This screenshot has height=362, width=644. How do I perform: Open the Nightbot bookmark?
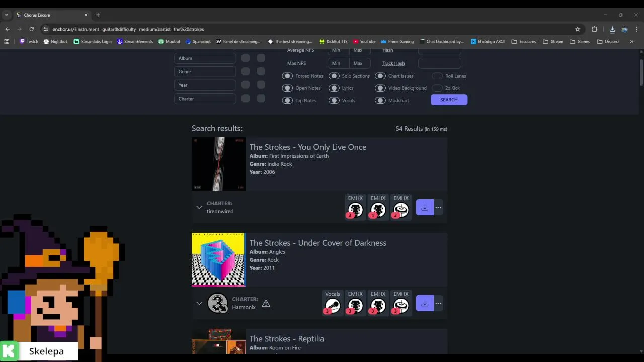point(55,42)
